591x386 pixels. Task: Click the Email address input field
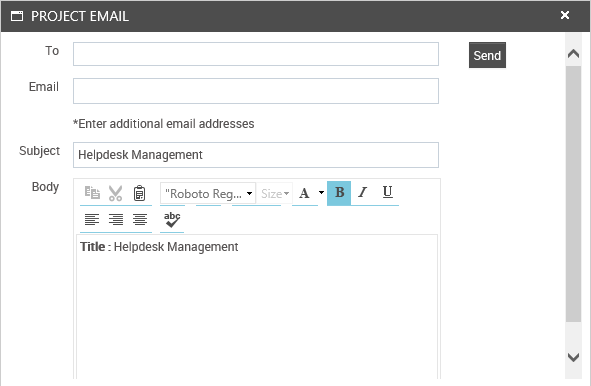(256, 91)
